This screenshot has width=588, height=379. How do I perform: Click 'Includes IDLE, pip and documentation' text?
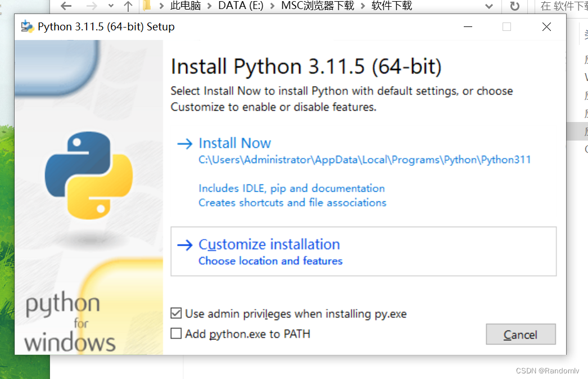tap(292, 188)
